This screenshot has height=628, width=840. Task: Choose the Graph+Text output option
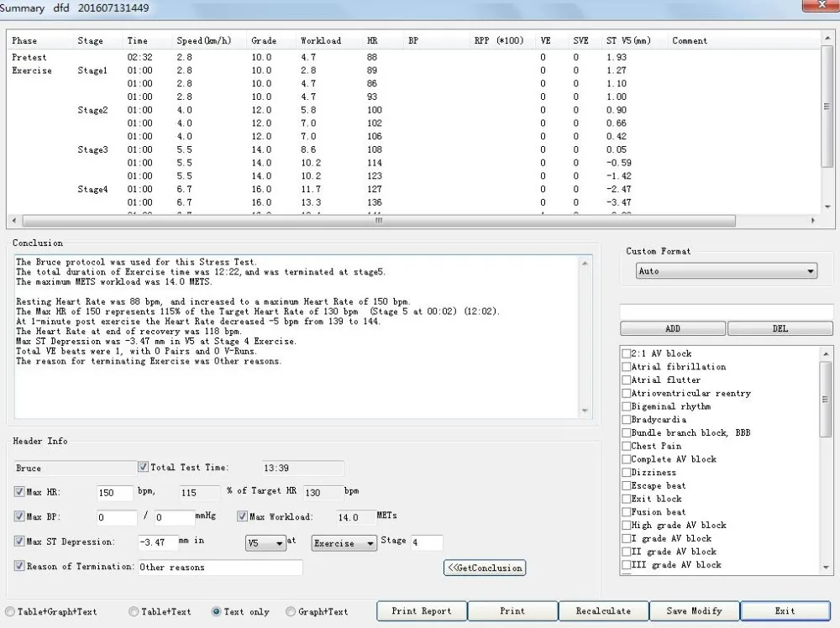291,612
